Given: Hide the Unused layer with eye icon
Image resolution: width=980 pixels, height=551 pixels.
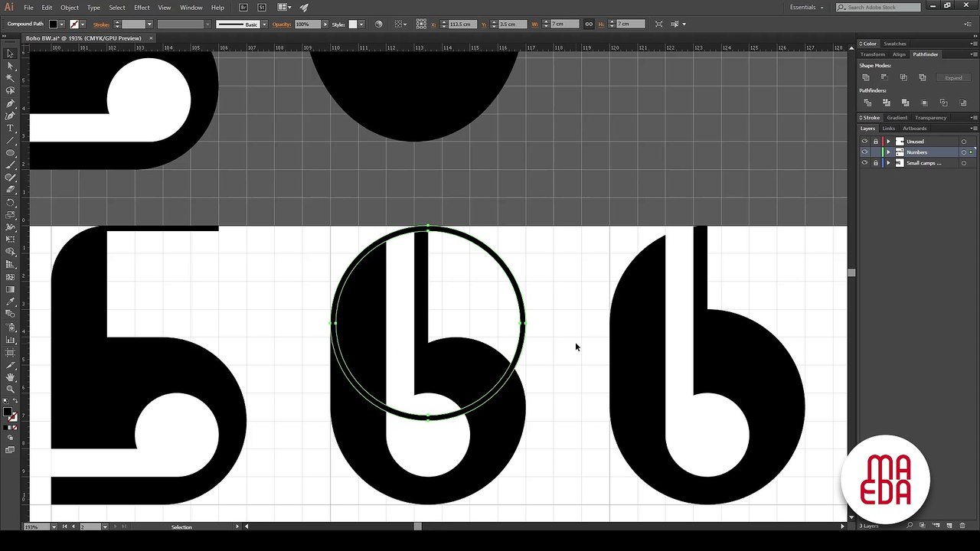Looking at the screenshot, I should point(865,142).
